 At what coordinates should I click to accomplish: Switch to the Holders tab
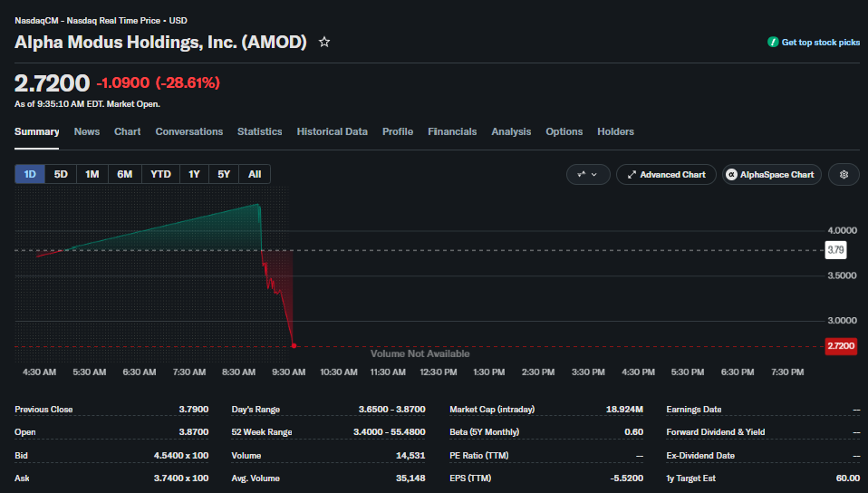pos(615,131)
